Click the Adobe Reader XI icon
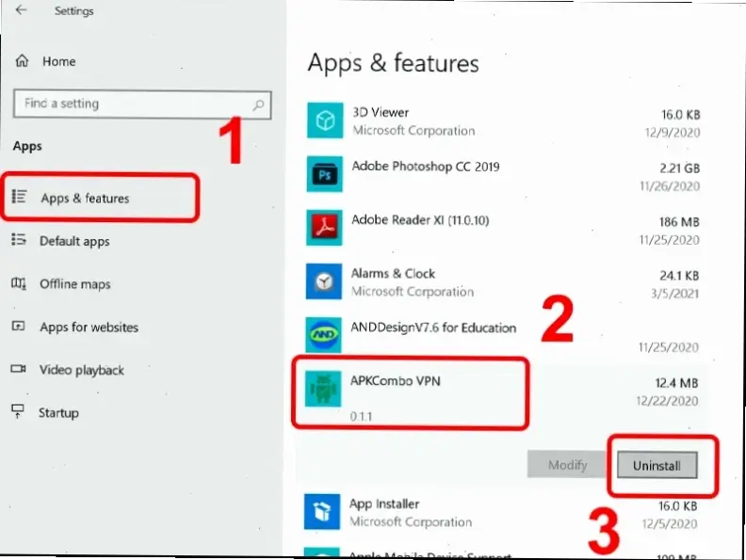The width and height of the screenshot is (746, 560). click(324, 228)
